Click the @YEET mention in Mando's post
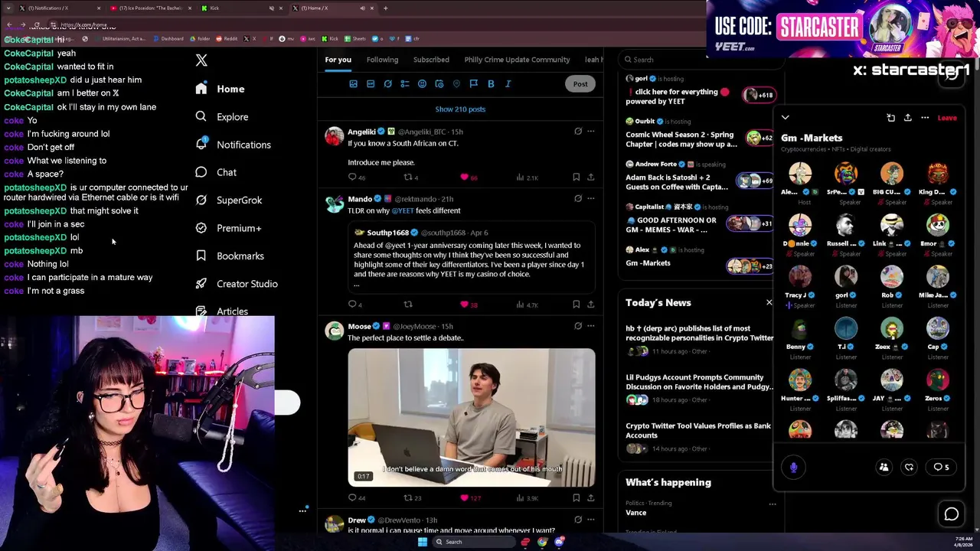This screenshot has height=551, width=980. (403, 210)
